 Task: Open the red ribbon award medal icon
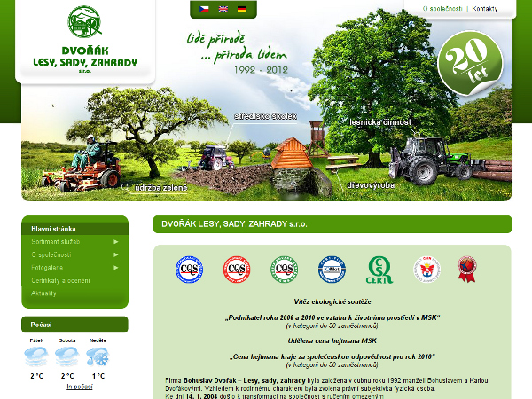467,269
